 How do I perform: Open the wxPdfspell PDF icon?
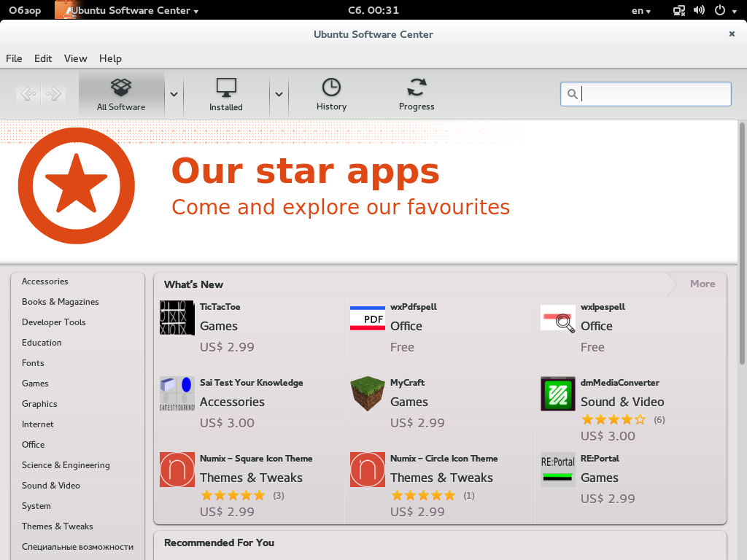368,318
